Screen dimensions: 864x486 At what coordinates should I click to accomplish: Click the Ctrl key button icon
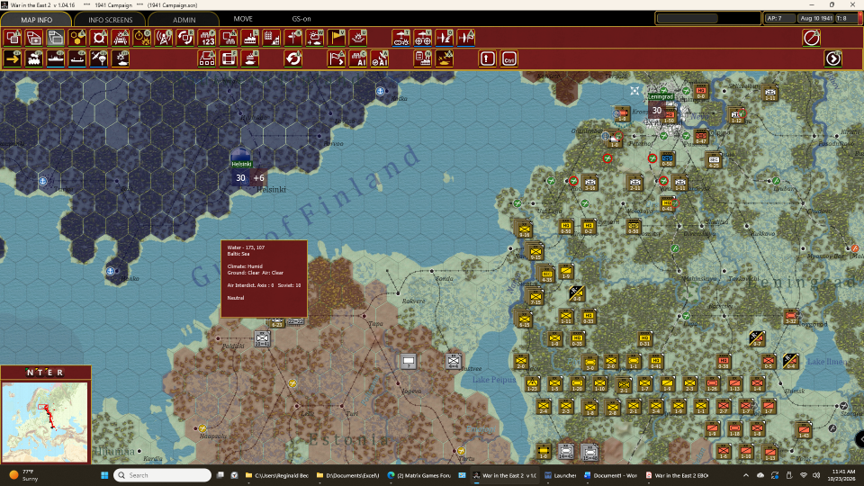(509, 58)
